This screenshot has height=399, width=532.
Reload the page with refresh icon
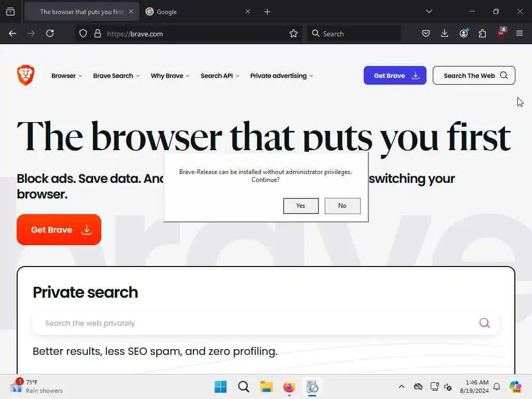click(50, 33)
